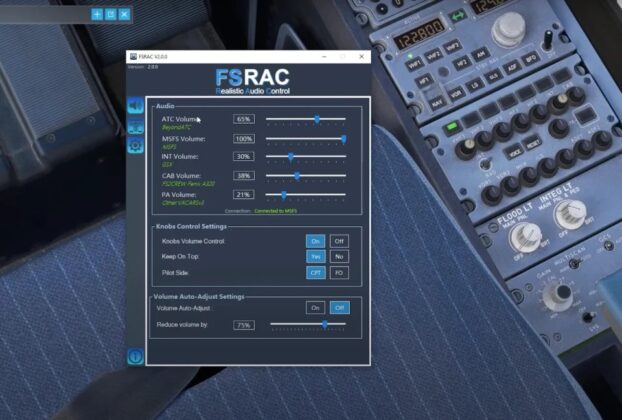Viewport: 622px width, 420px height.
Task: Open the gear settings icon in FSRAC sidebar
Action: click(135, 146)
